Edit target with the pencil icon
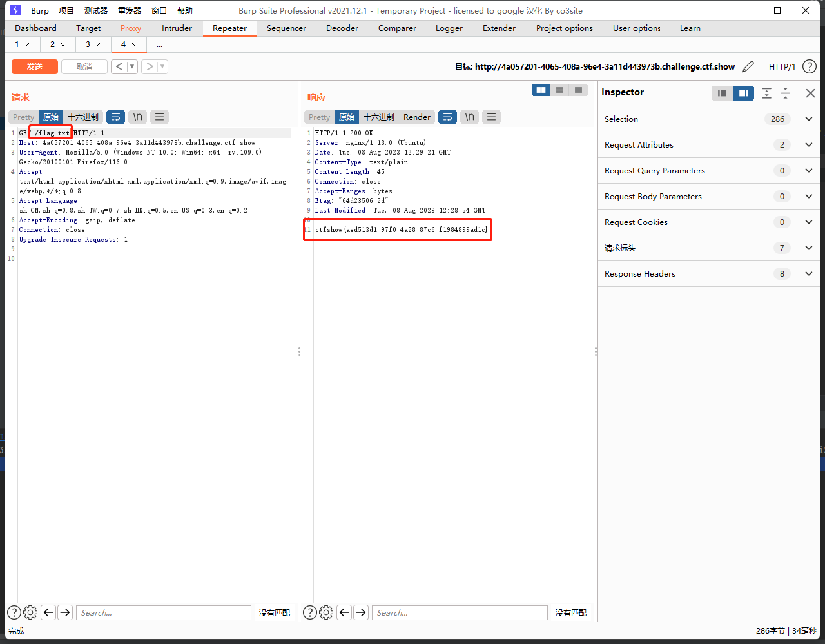 748,66
